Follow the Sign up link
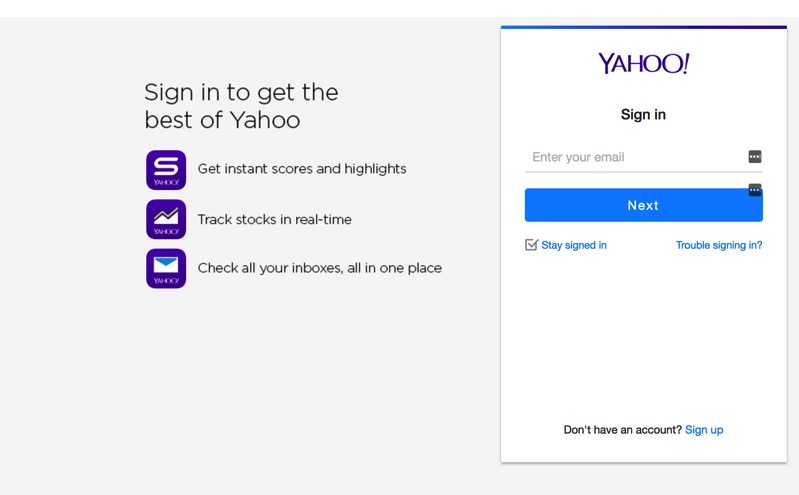 704,430
